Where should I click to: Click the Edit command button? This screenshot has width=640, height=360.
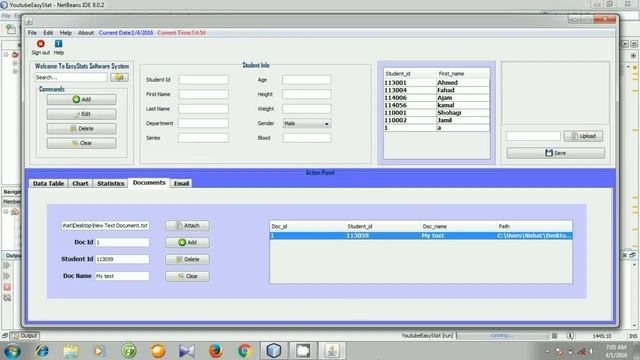82,114
